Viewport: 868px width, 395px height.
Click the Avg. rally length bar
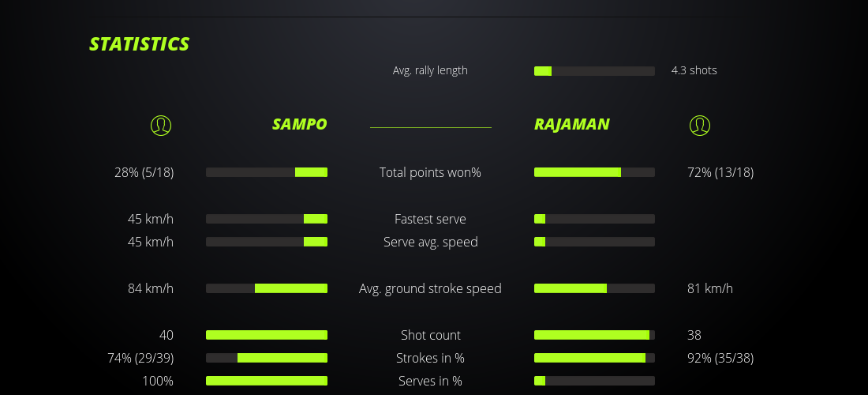point(594,71)
